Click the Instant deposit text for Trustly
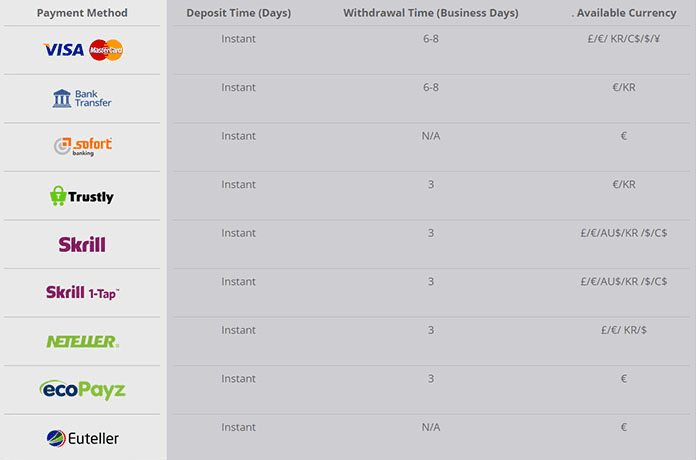This screenshot has height=460, width=696. 238,184
